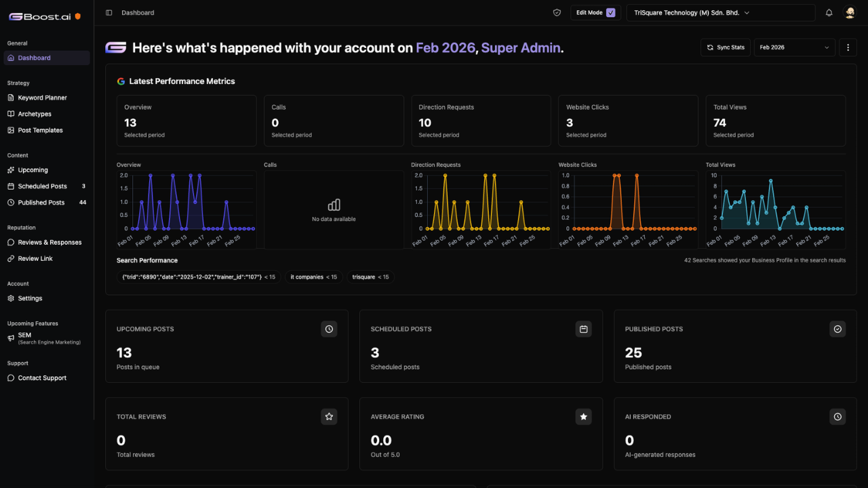Open the Feb 2026 month dropdown

[x=795, y=47]
